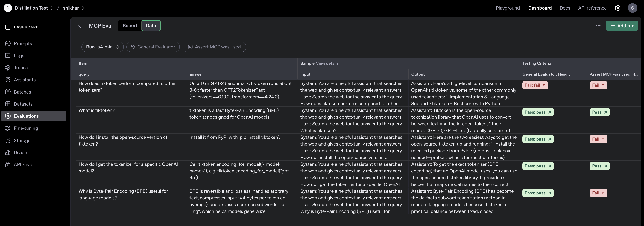Open the Distillation Test organization switcher

click(34, 8)
